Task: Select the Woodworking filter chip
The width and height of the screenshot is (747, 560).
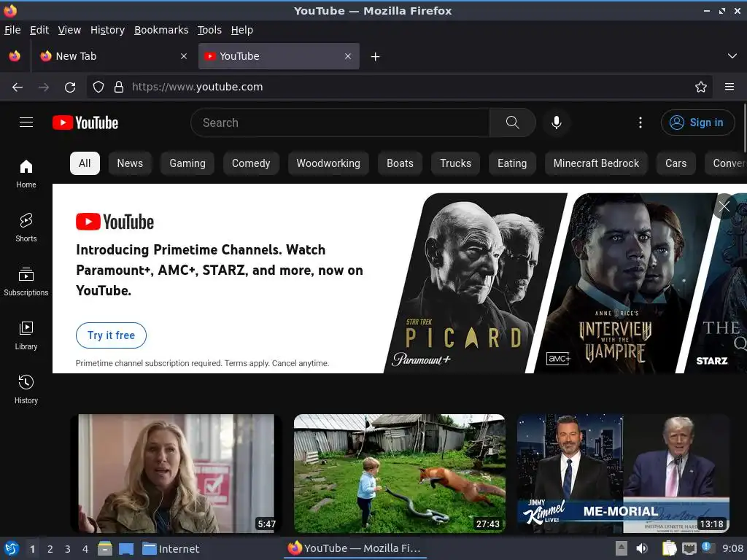Action: pos(328,163)
